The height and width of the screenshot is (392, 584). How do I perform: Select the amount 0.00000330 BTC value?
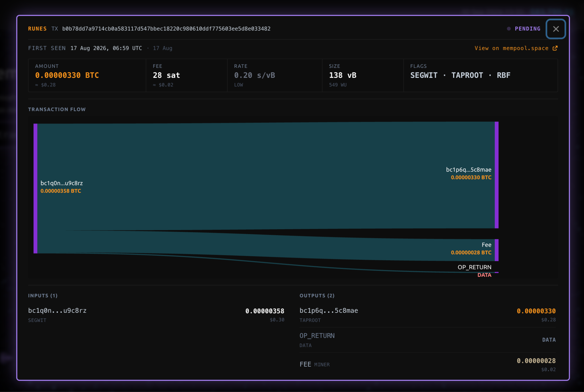click(x=67, y=75)
